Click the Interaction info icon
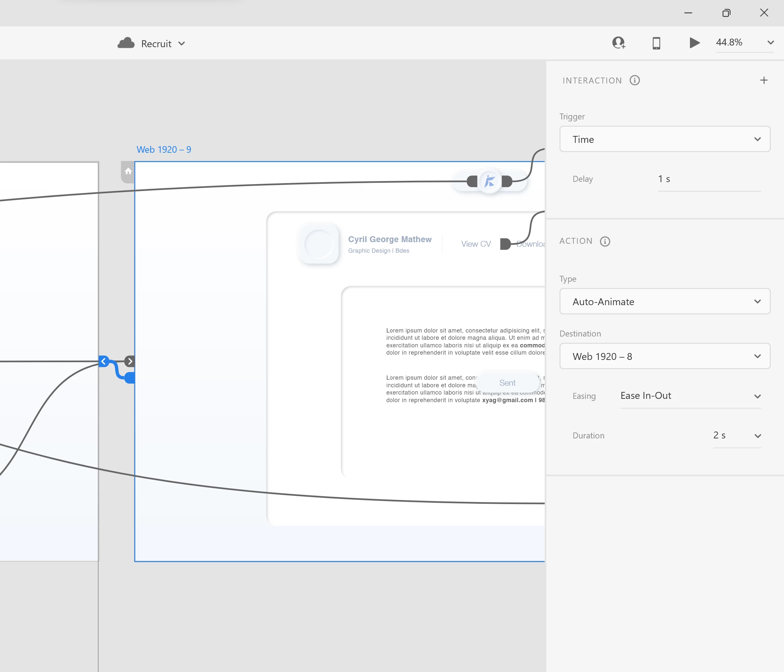This screenshot has height=672, width=784. 634,80
